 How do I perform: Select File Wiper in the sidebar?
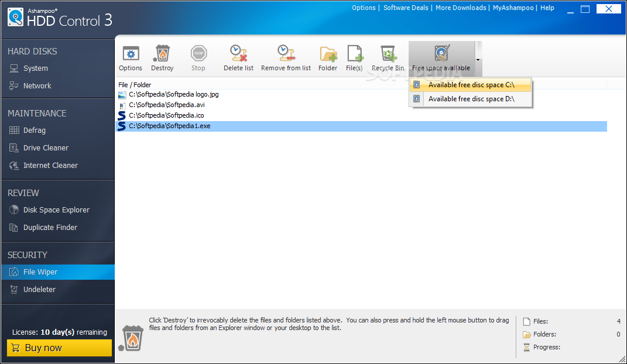(57, 272)
